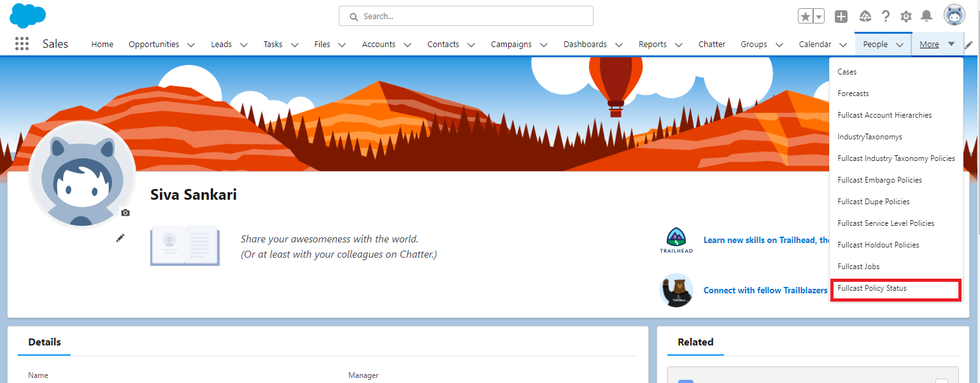Viewport: 980px width, 383px height.
Task: Open the Notifications bell icon
Action: click(x=927, y=17)
